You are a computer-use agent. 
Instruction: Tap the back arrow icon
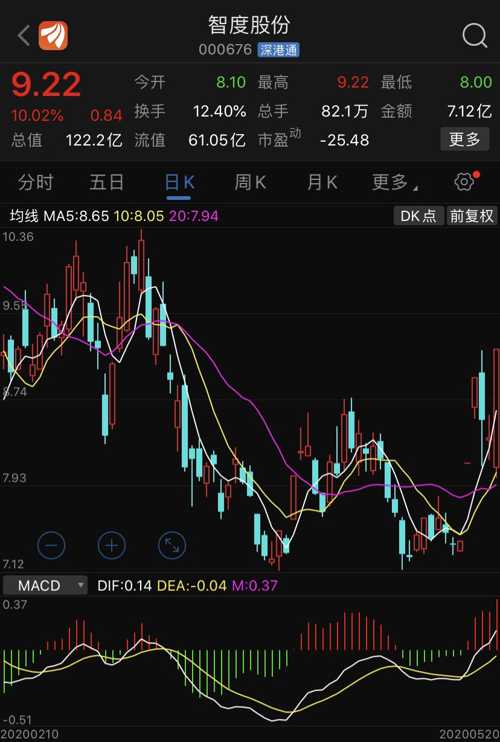[24, 35]
